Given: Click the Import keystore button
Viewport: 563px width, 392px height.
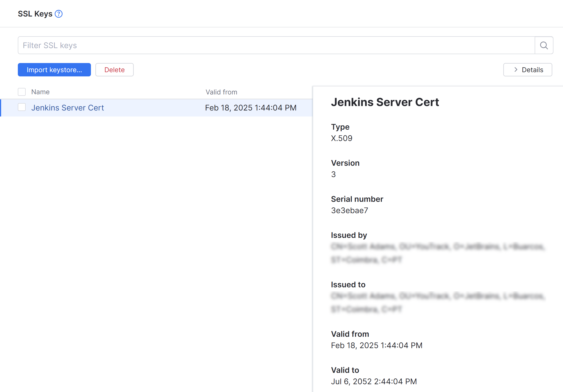Looking at the screenshot, I should [x=54, y=69].
